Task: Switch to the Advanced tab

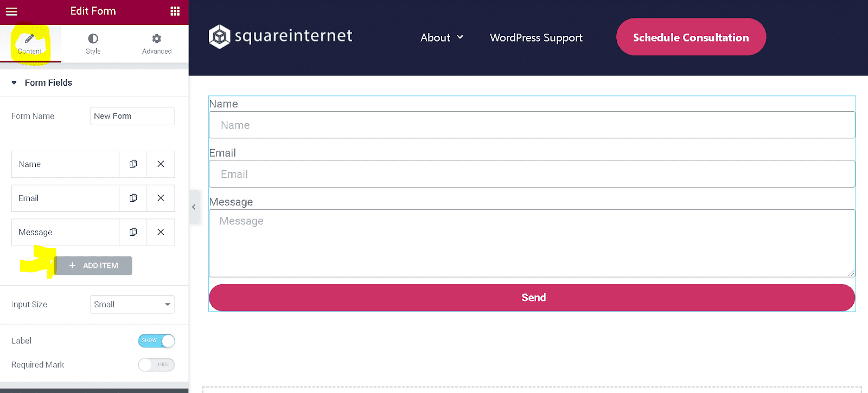Action: coord(156,43)
